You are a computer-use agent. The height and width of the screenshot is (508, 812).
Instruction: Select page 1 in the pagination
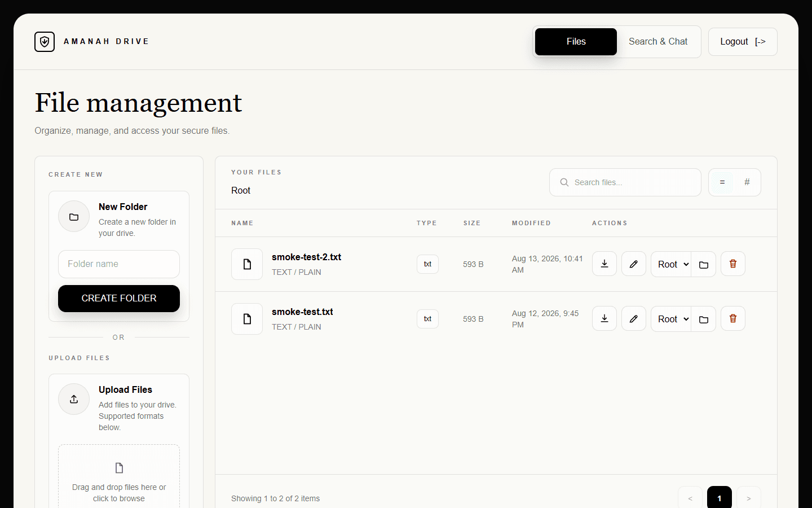pos(720,498)
